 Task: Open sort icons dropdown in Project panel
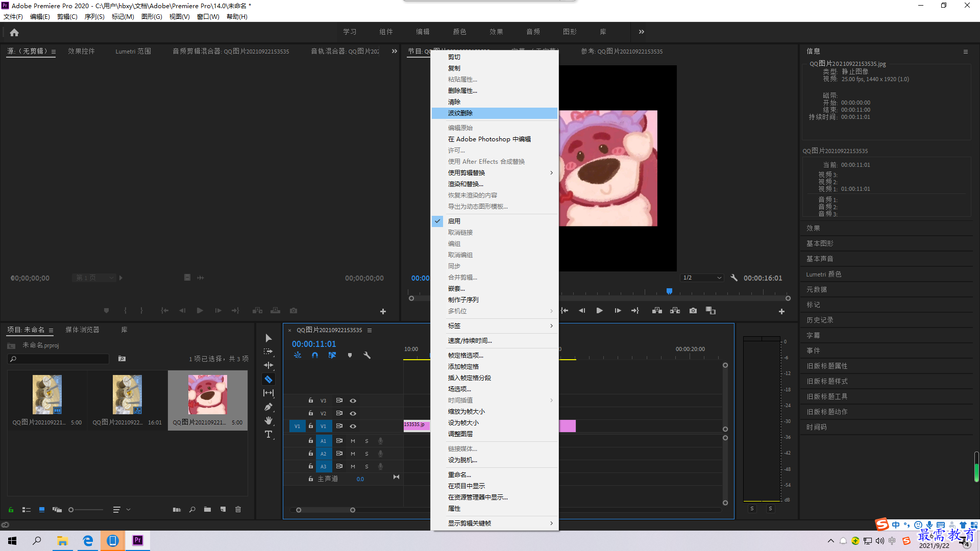coord(121,509)
